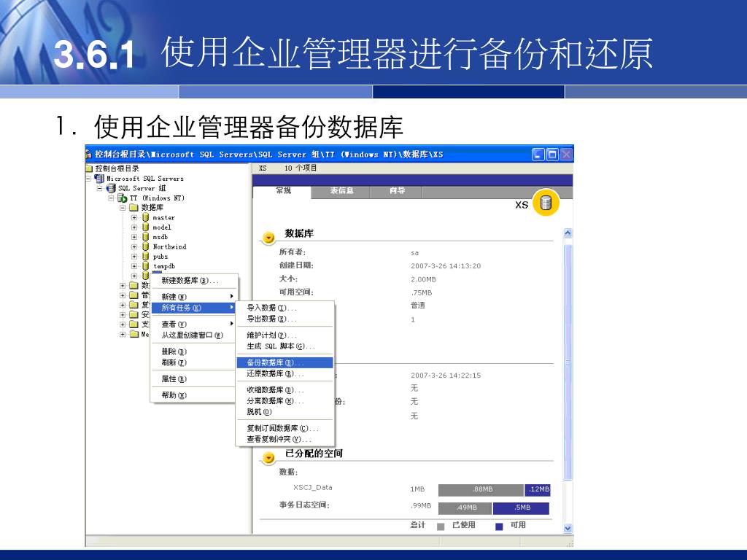Expand the Northwind database node
The width and height of the screenshot is (747, 560).
134,246
